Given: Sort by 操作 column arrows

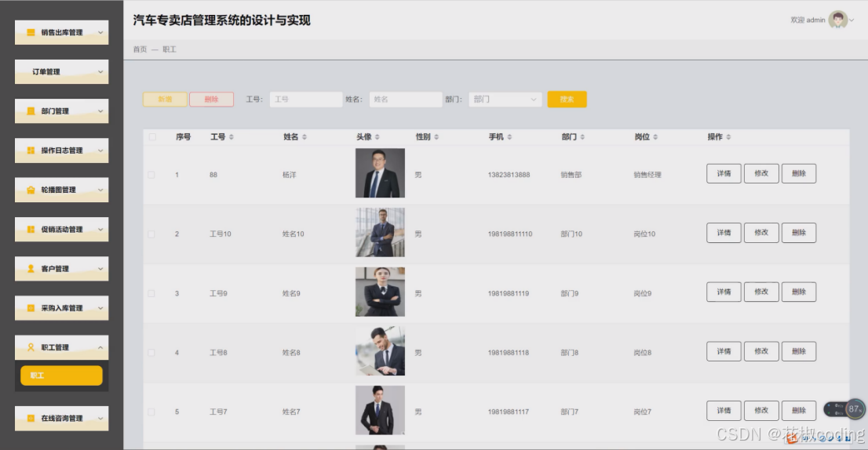Looking at the screenshot, I should 728,137.
